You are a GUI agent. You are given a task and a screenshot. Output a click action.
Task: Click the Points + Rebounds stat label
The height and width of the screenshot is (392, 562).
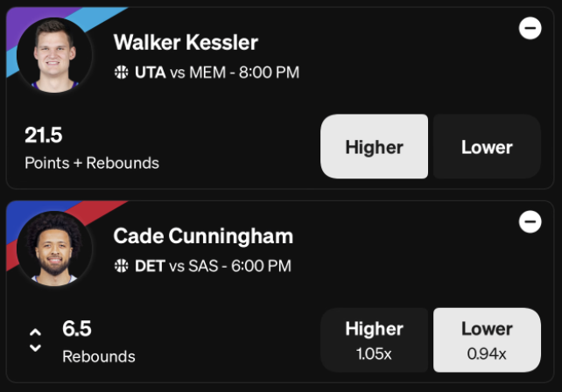point(92,163)
